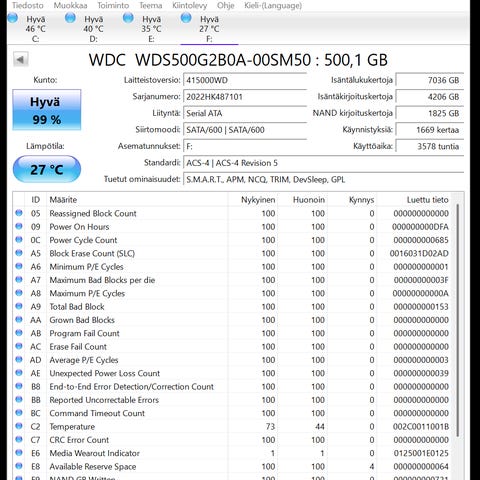This screenshot has width=480, height=480.
Task: Click the Sarjanumero field 2022HK487101
Action: (x=245, y=97)
